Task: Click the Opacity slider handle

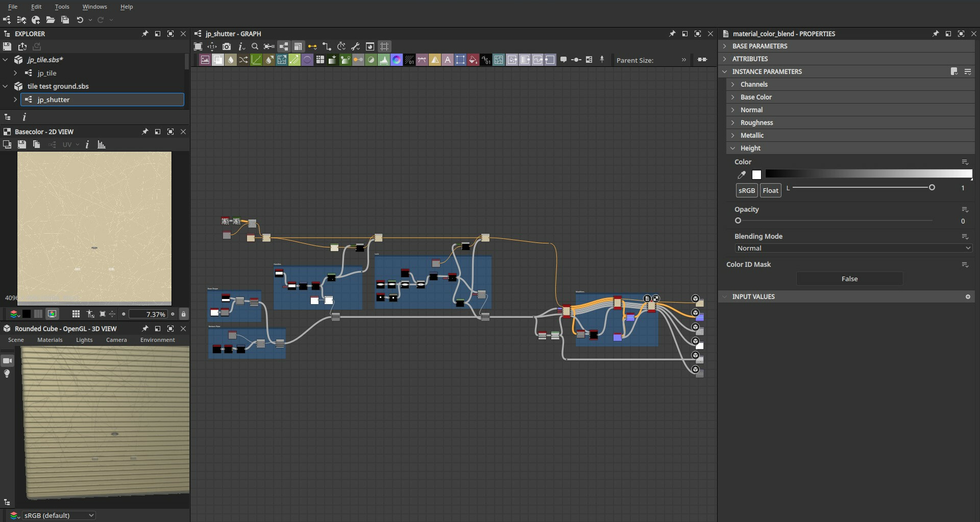Action: (x=738, y=221)
